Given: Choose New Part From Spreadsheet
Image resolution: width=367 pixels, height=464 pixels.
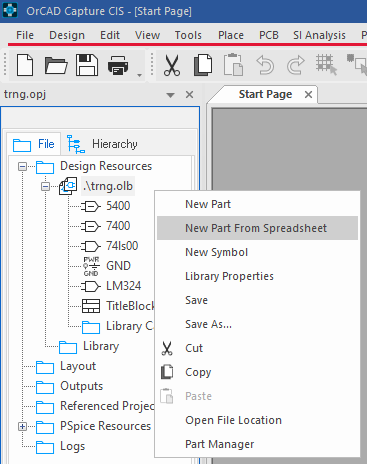Looking at the screenshot, I should click(x=257, y=228).
